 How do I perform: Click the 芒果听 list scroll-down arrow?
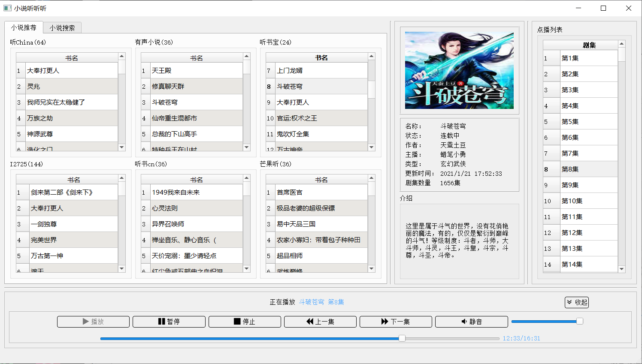click(372, 269)
